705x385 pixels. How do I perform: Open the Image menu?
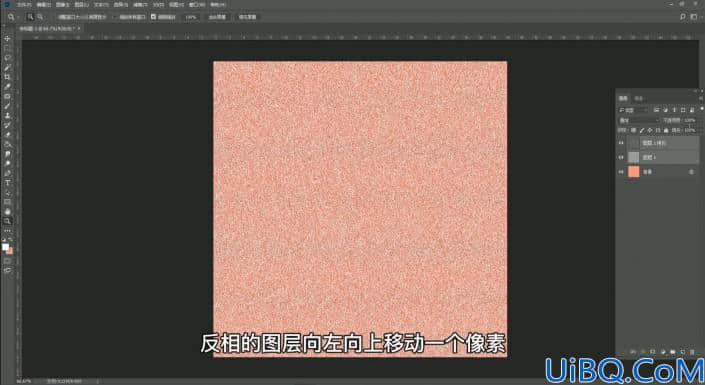pos(62,4)
